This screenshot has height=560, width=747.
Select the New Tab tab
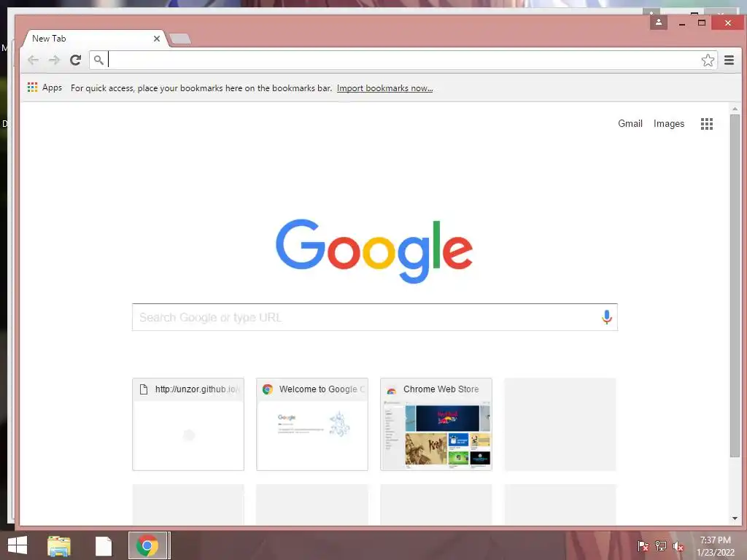pos(94,39)
